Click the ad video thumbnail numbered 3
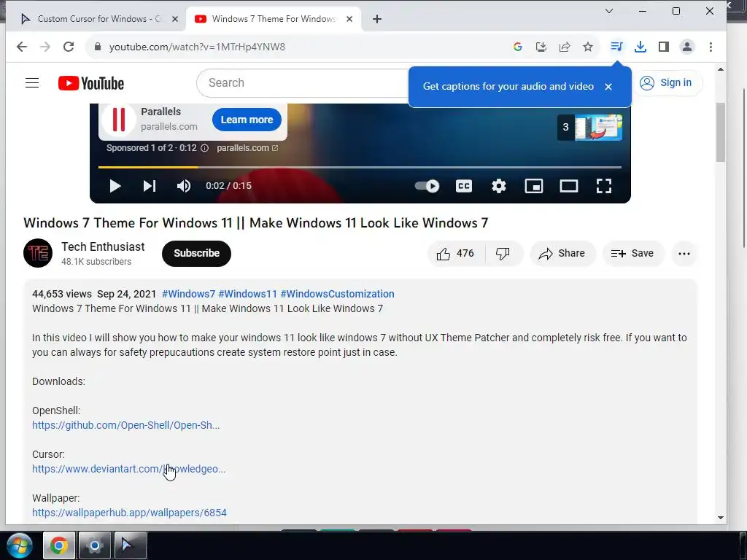The height and width of the screenshot is (560, 747). [589, 127]
